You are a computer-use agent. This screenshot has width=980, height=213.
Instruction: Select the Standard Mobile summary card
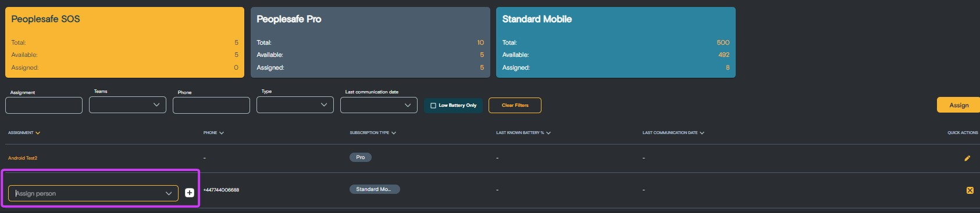pos(616,42)
